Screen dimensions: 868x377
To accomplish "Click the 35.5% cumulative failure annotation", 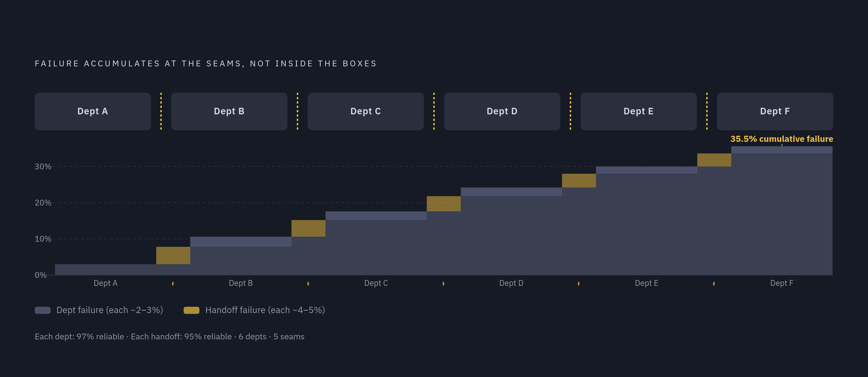I will click(782, 139).
